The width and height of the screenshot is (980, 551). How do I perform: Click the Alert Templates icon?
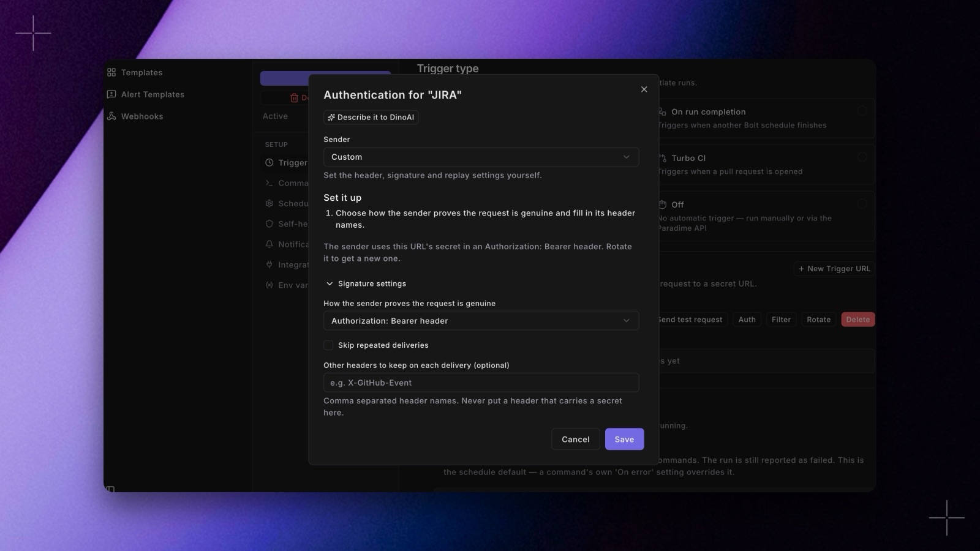(111, 94)
